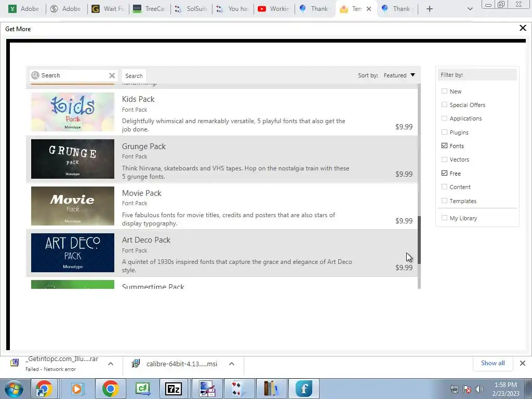Image resolution: width=532 pixels, height=399 pixels.
Task: Click the flag action center tray icon
Action: click(467, 389)
